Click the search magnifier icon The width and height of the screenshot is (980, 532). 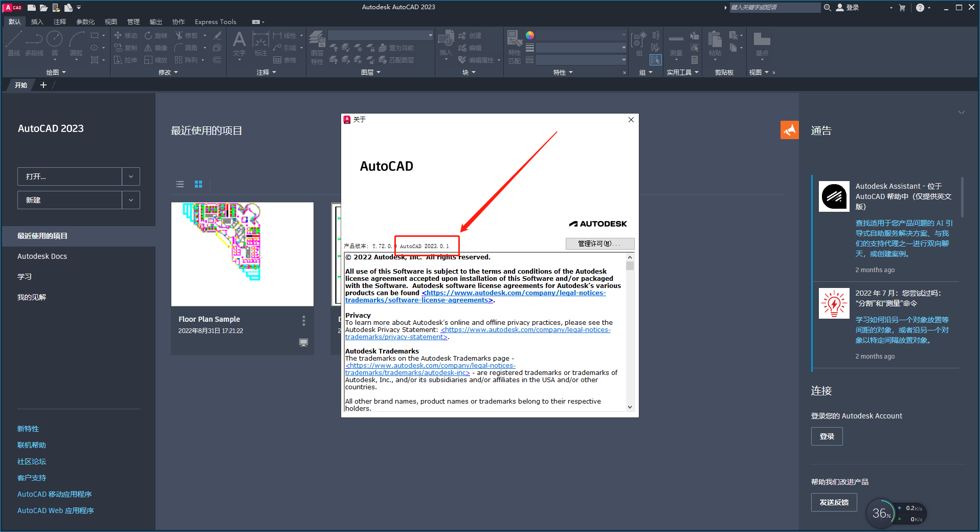pyautogui.click(x=827, y=7)
